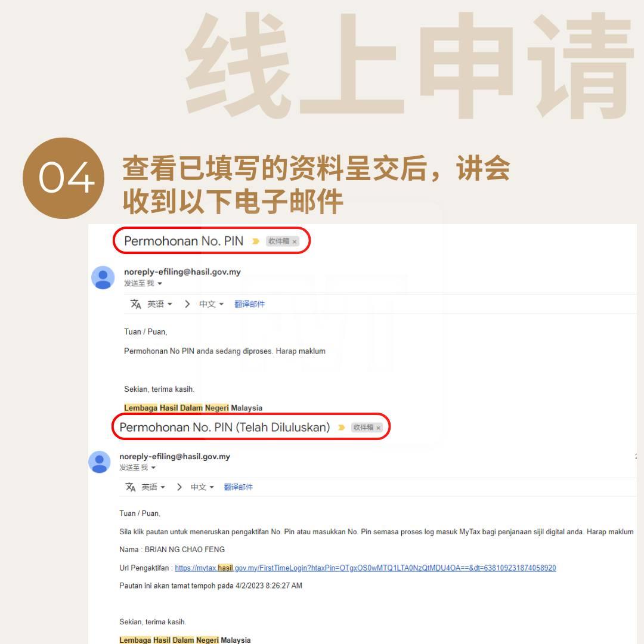Open the mytax.hasil.gov.my activation URL
Screen dimensions: 644x644
point(366,568)
